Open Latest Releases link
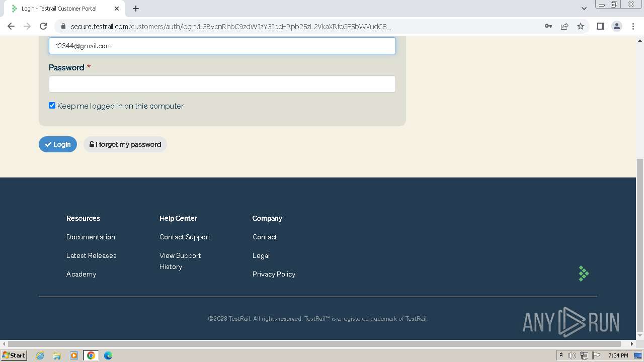This screenshot has width=644, height=362. [x=92, y=255]
